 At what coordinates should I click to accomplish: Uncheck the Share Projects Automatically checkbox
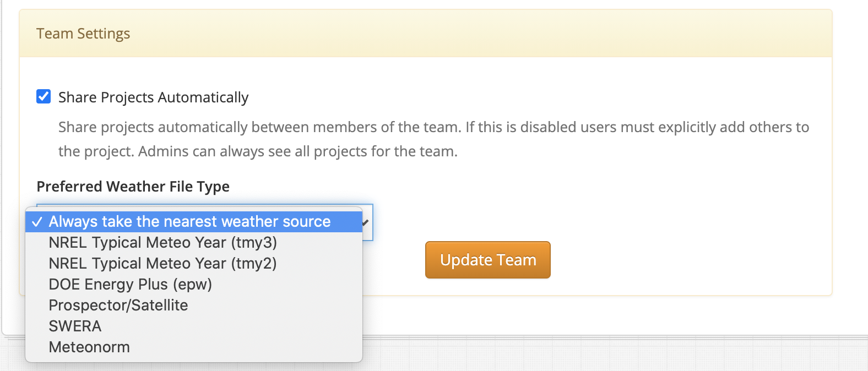44,97
